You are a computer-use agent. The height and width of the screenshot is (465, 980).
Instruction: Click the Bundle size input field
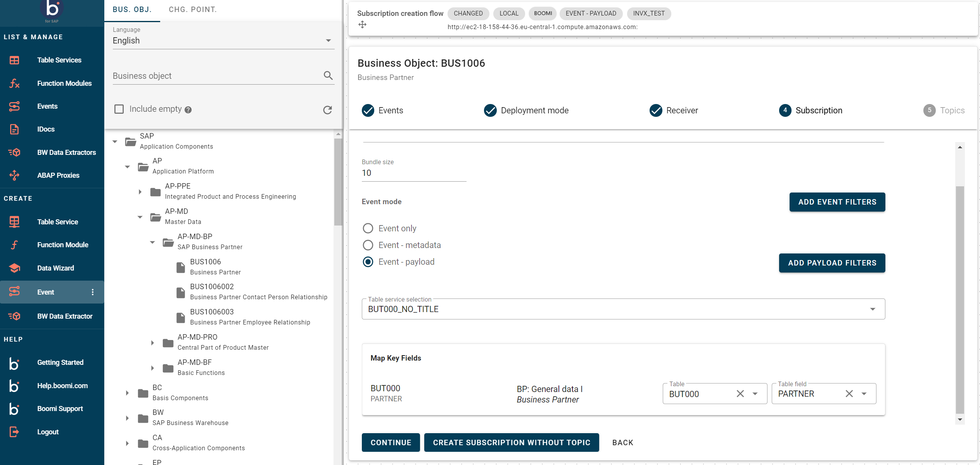pyautogui.click(x=413, y=173)
